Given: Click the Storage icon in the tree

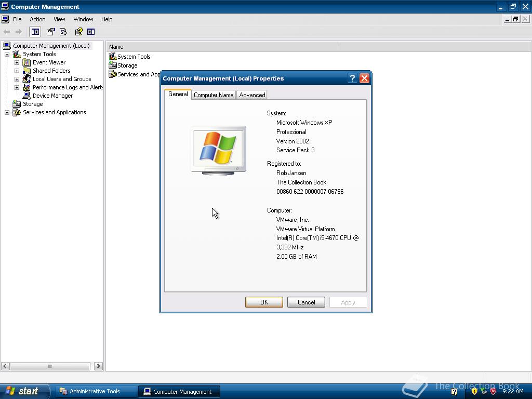Looking at the screenshot, I should point(17,104).
